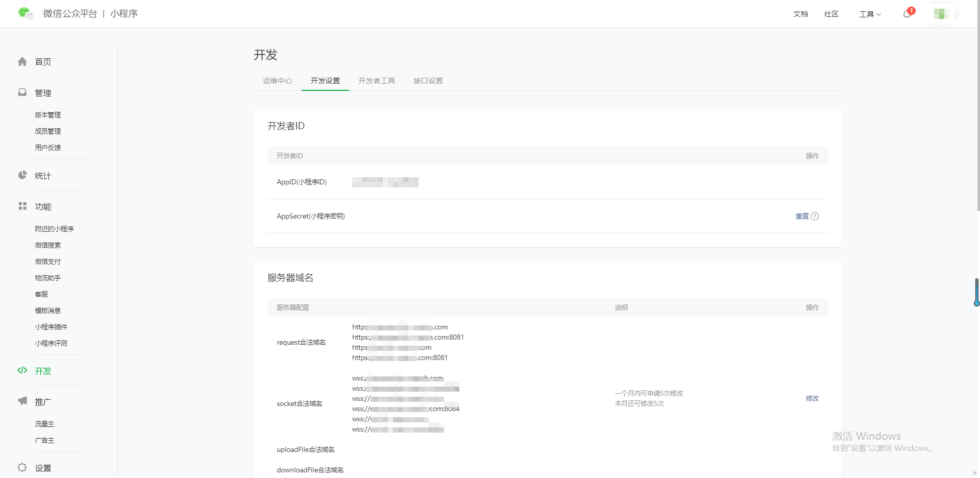Viewport: 980px width, 478px height.
Task: Click the pie chart icon beside 统计
Action: (x=22, y=175)
